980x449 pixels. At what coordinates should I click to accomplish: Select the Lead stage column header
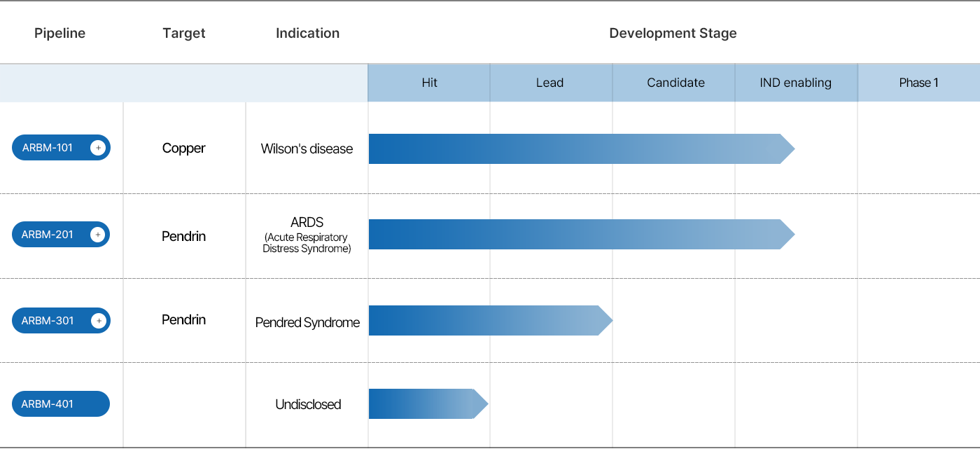[x=550, y=83]
